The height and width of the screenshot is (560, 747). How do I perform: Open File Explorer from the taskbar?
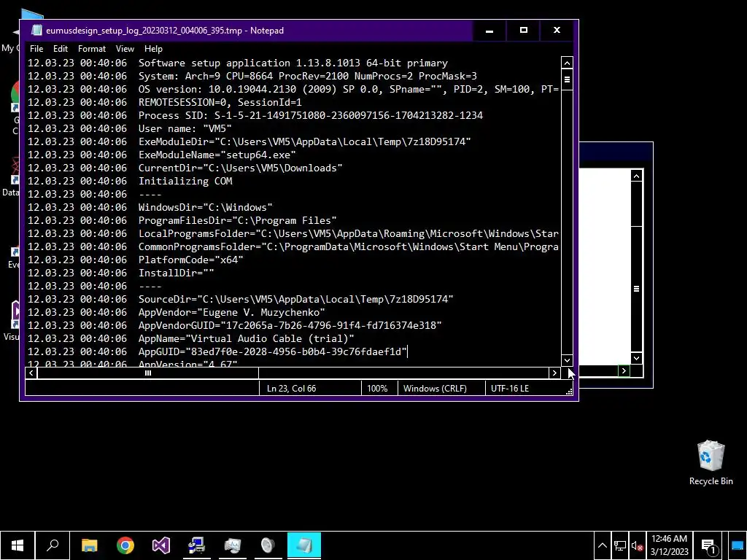point(89,545)
